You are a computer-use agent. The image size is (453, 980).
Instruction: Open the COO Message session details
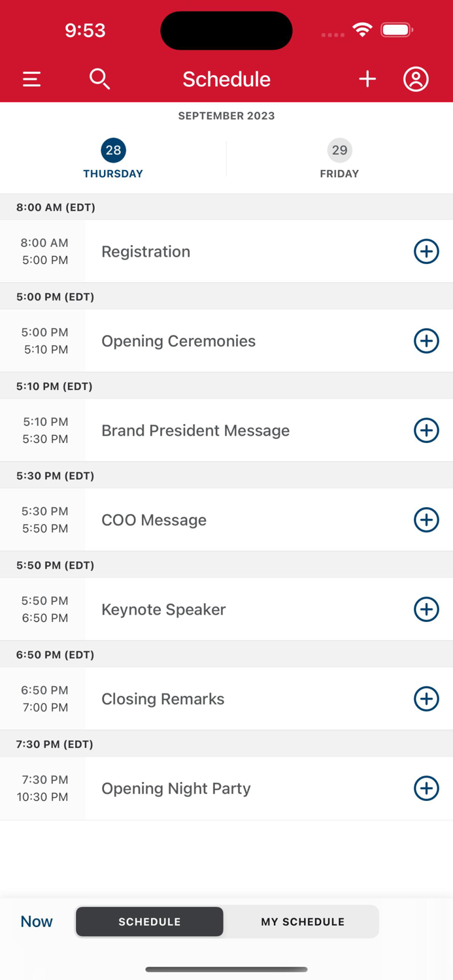(x=154, y=519)
